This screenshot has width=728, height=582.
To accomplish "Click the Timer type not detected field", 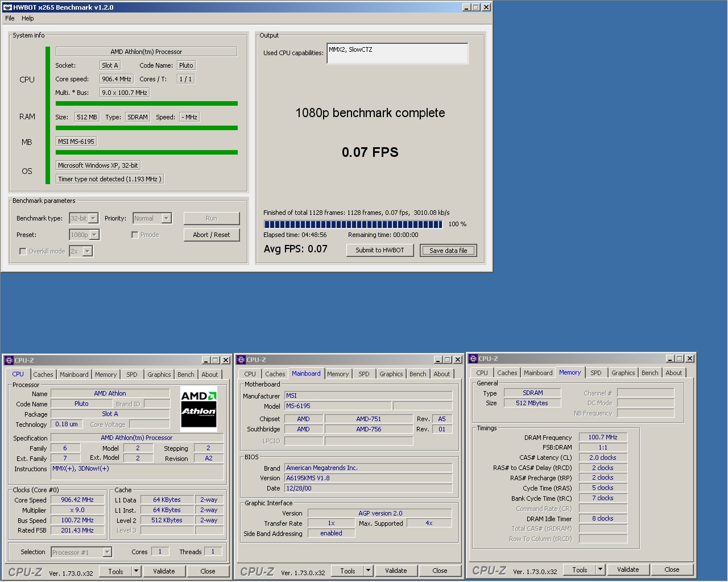I will coord(110,179).
